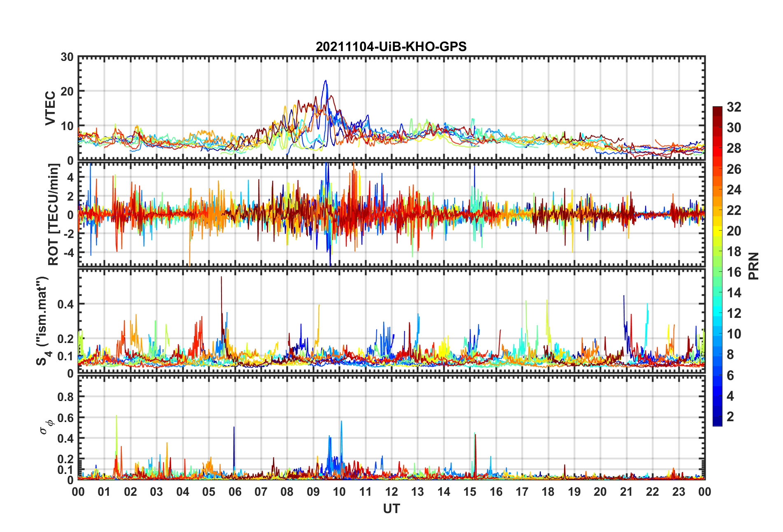Click the plot title 20211104-UiB-KHO-GPS
The width and height of the screenshot is (783, 532).
(391, 47)
